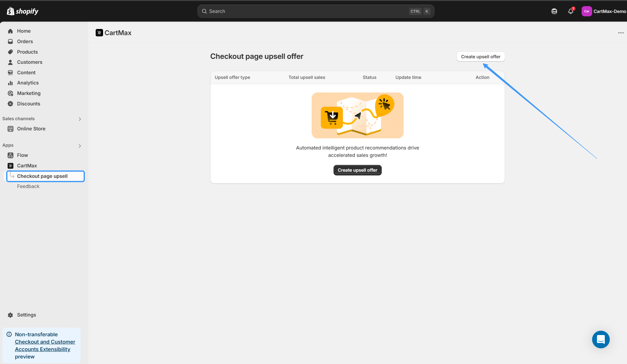Select Online Store sales channel
Viewport: 627px width, 364px height.
[31, 129]
